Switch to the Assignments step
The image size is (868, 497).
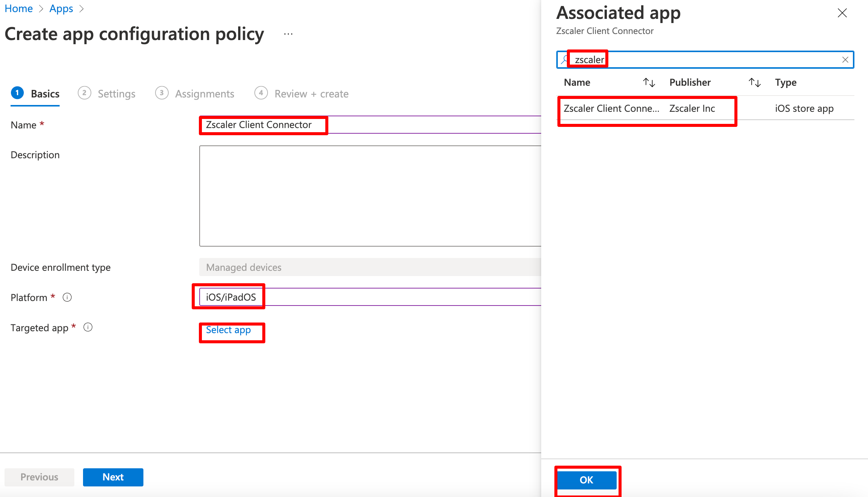(x=204, y=93)
